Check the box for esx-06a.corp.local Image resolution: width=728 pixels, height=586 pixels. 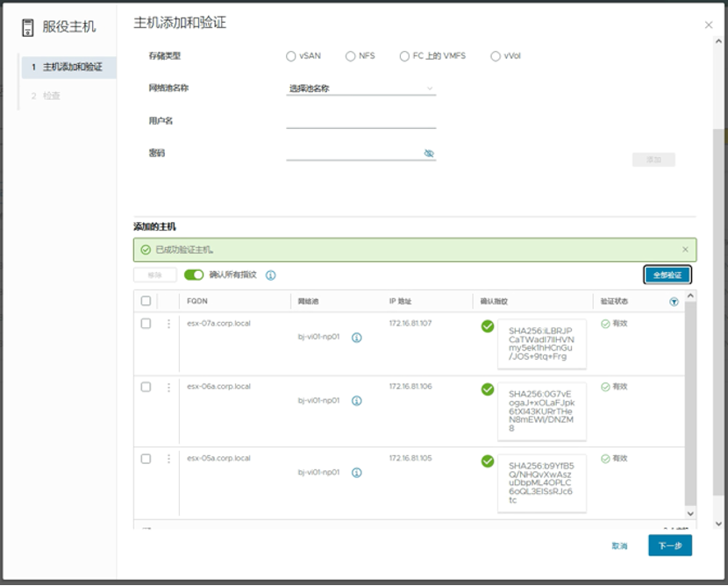click(146, 387)
